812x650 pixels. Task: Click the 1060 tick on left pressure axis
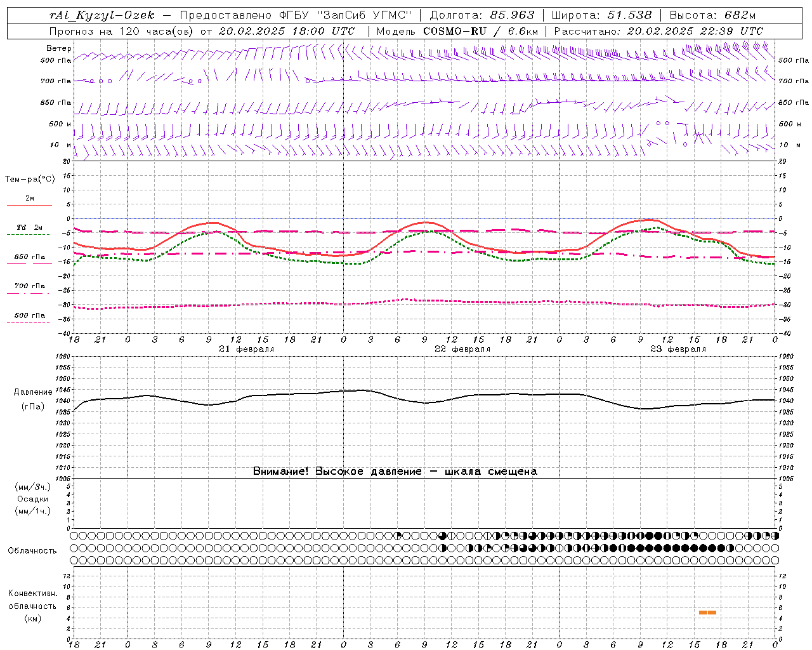point(64,357)
